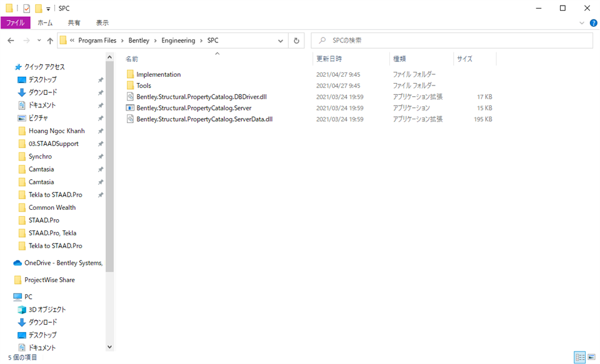The width and height of the screenshot is (600, 364).
Task: Open Help with the question mark icon
Action: [594, 23]
